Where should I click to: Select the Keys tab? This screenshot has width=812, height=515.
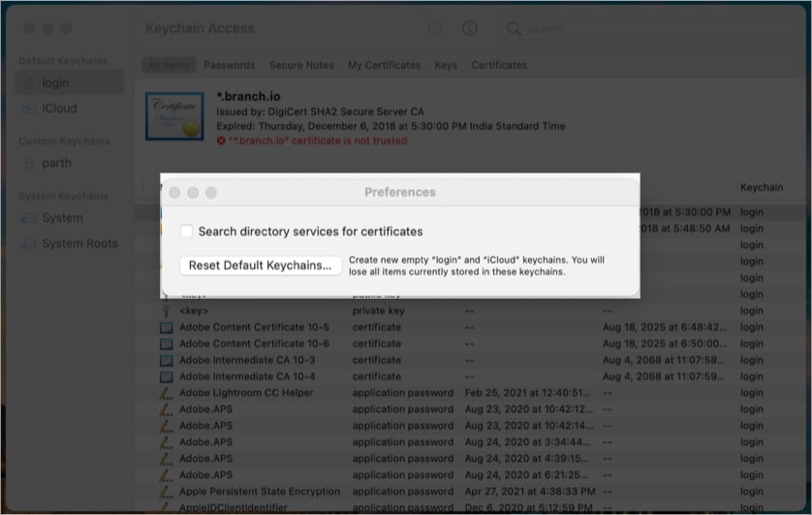click(446, 65)
